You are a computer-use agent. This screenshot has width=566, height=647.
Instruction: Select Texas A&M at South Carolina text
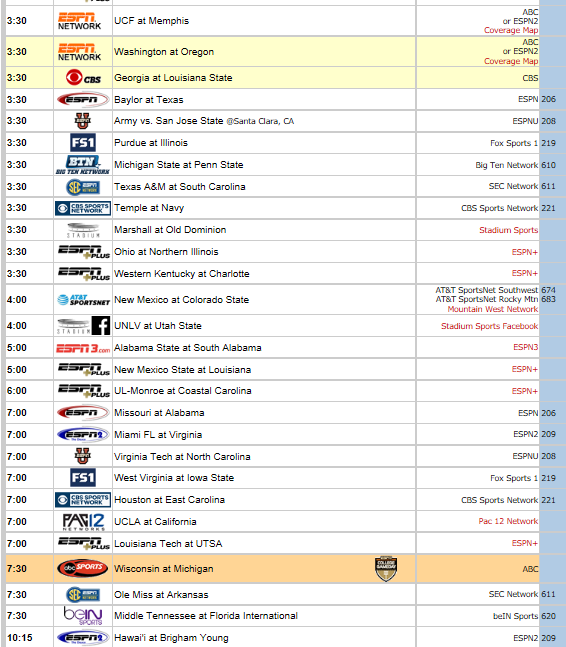pyautogui.click(x=180, y=187)
